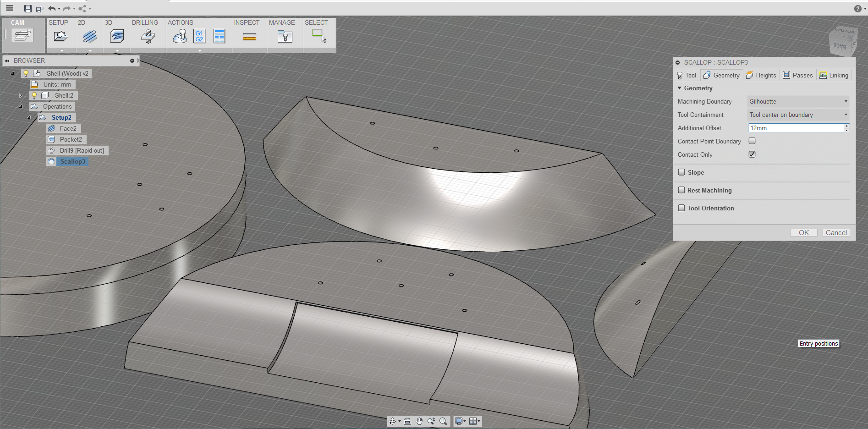Click the Undo arrow
The height and width of the screenshot is (429, 868).
52,8
